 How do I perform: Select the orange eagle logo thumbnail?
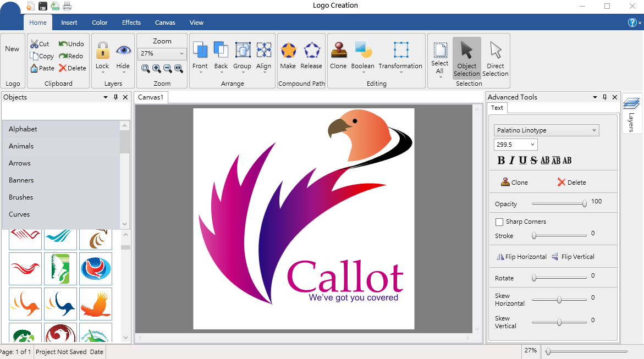[96, 304]
